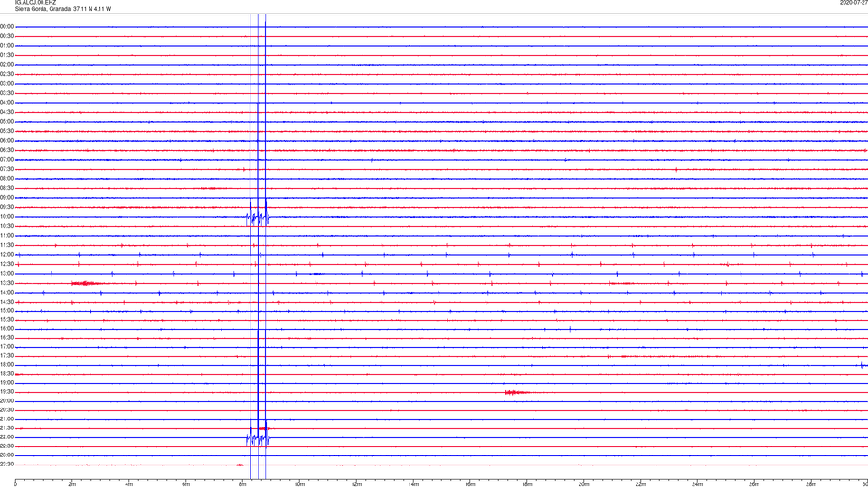Click the 2m tick on minute axis
This screenshot has width=868, height=488.
pos(72,484)
